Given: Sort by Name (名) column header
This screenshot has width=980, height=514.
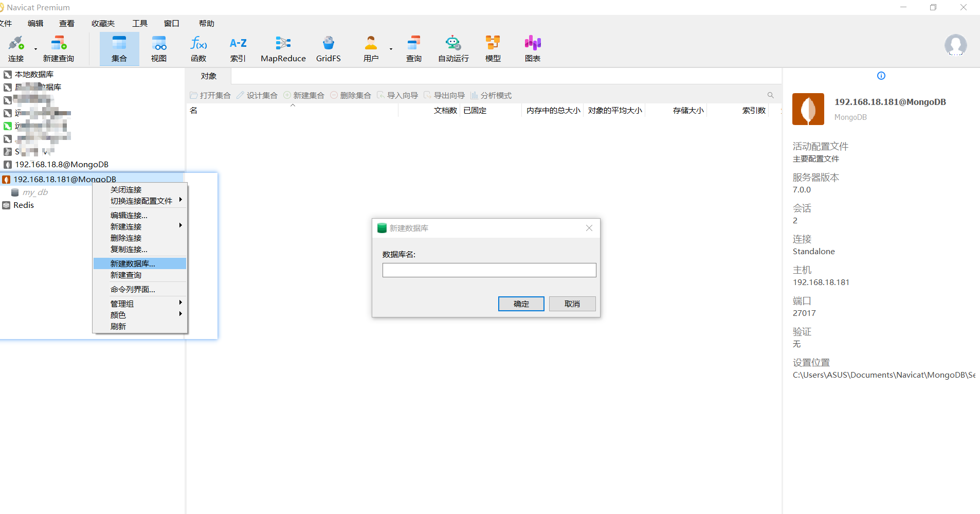Looking at the screenshot, I should tap(293, 111).
